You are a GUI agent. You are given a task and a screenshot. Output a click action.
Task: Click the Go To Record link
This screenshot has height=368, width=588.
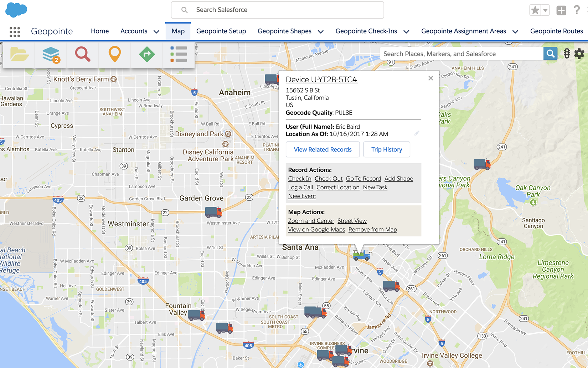363,179
